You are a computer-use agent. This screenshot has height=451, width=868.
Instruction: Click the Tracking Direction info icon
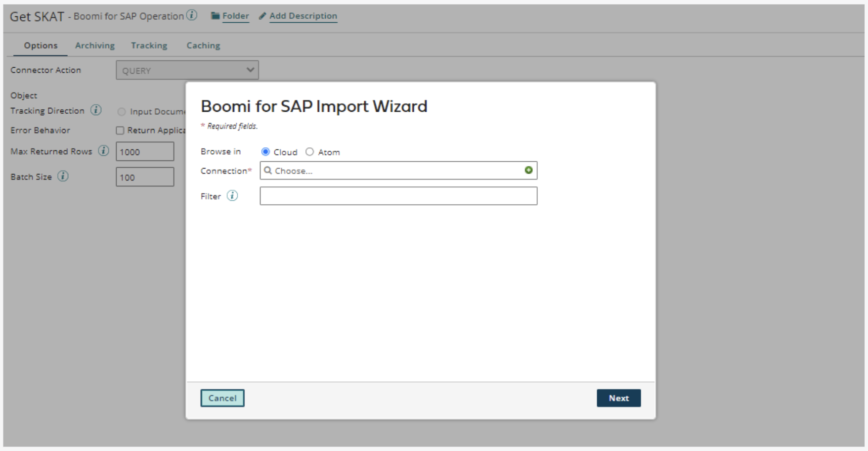(x=96, y=110)
